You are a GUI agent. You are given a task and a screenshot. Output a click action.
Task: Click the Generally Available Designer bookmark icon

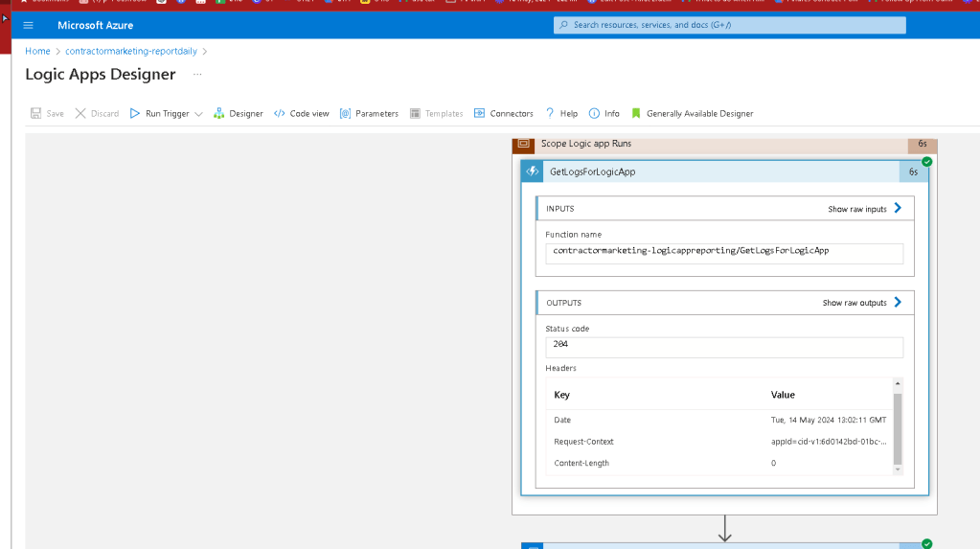click(x=636, y=113)
